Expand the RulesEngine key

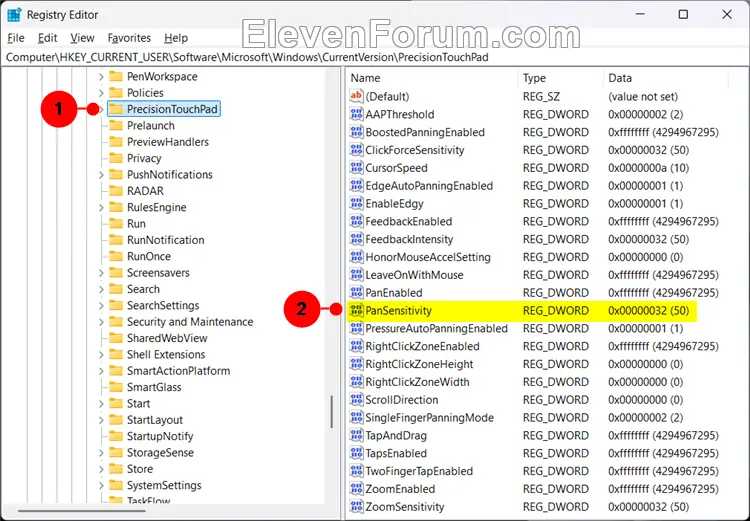tap(101, 207)
